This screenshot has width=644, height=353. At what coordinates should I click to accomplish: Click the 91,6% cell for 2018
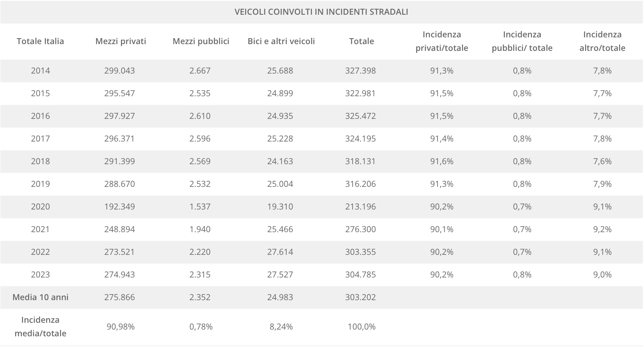[x=442, y=161]
